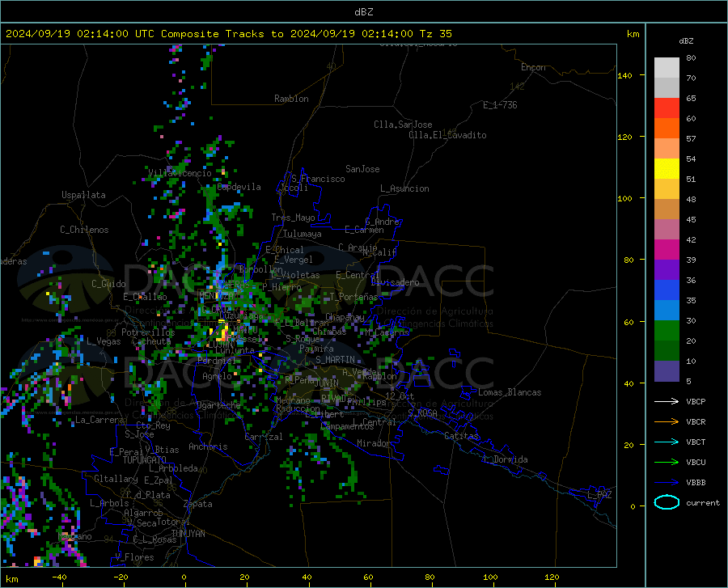Select the dark purple 5 dBZ swatch
The image size is (728, 588).
[667, 371]
